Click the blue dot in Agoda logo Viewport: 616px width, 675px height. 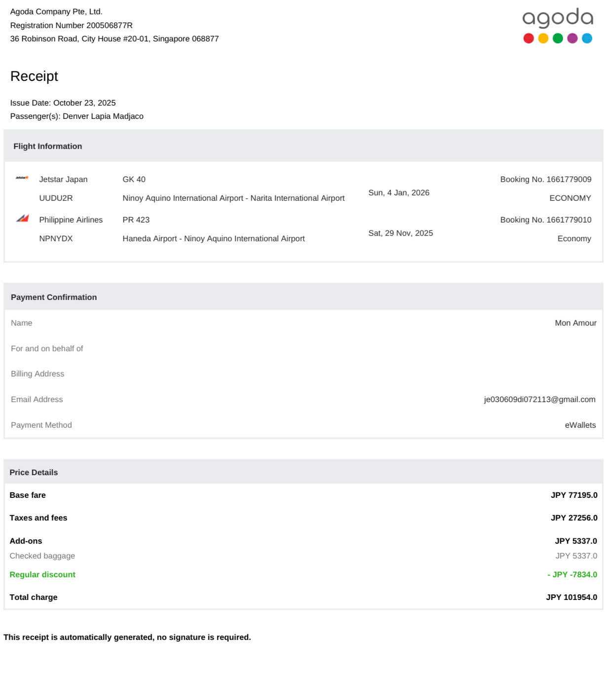pyautogui.click(x=587, y=38)
